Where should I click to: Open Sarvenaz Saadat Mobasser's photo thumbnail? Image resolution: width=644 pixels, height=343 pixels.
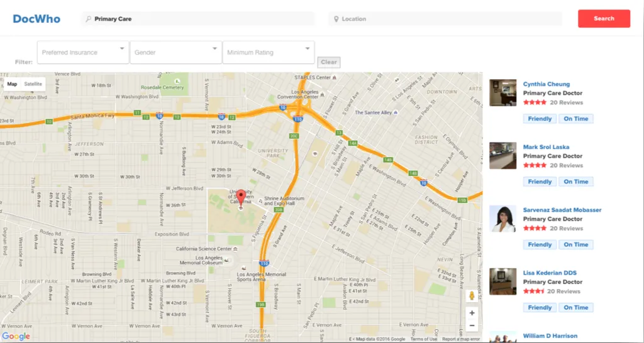pos(502,219)
